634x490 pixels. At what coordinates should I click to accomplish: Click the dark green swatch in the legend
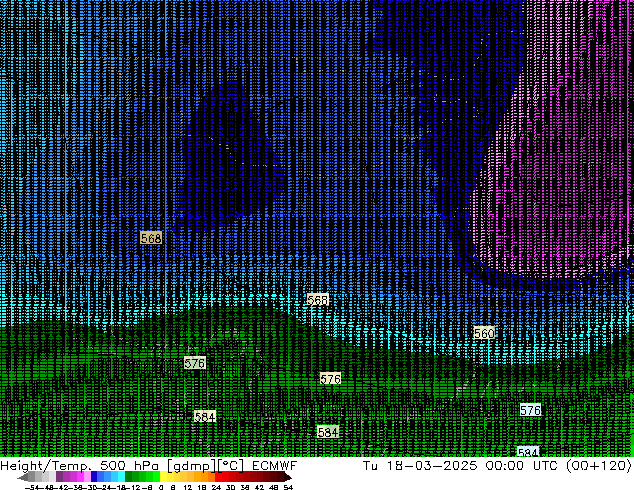[x=129, y=476]
